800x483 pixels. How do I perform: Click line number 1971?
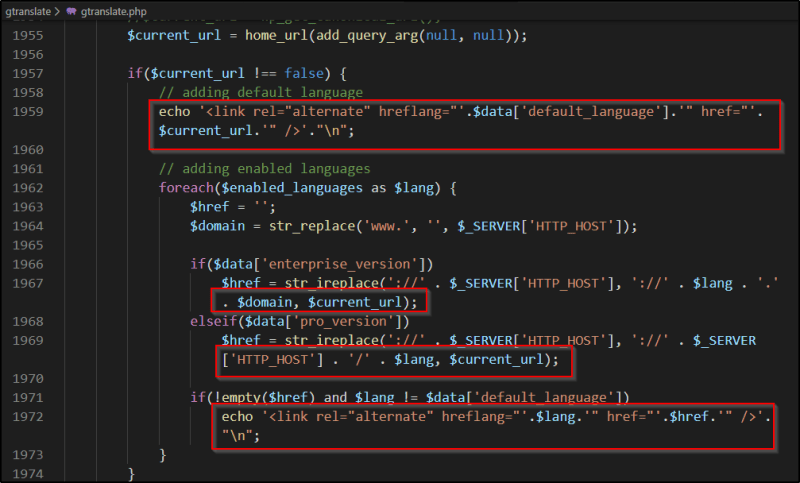click(28, 397)
